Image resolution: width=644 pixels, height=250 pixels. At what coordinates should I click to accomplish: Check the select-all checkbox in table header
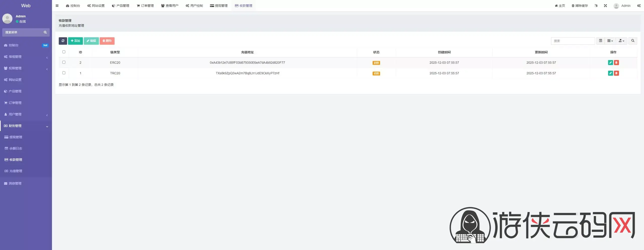coord(64,52)
